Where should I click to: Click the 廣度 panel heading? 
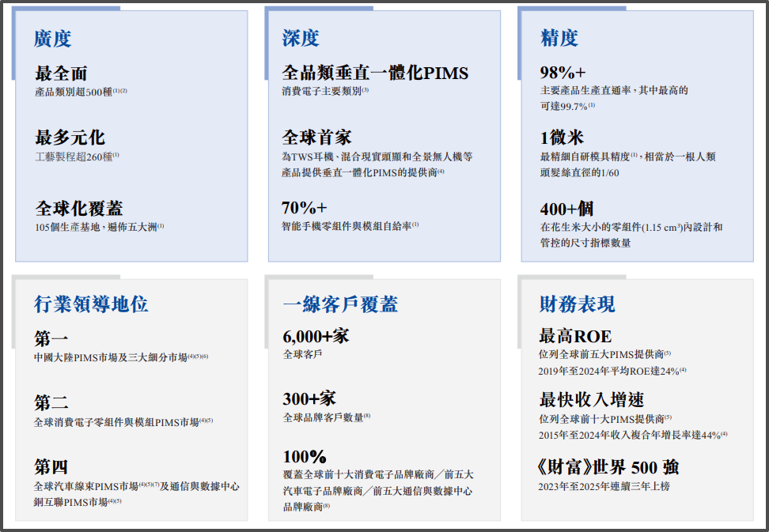click(x=52, y=38)
